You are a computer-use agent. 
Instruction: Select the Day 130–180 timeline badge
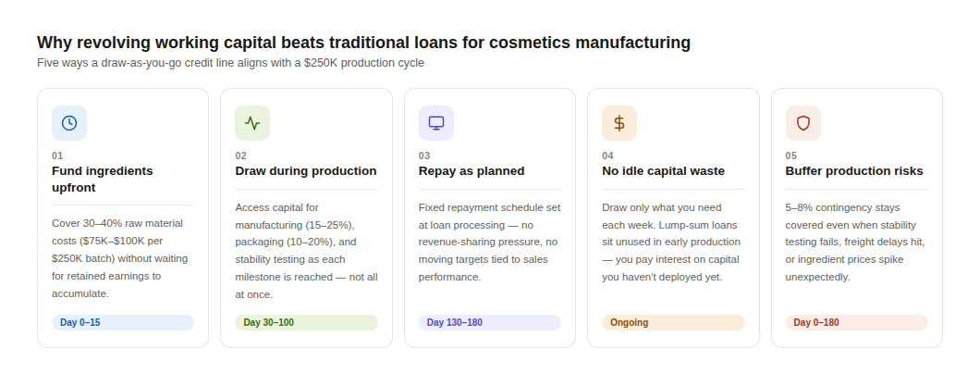tap(489, 322)
